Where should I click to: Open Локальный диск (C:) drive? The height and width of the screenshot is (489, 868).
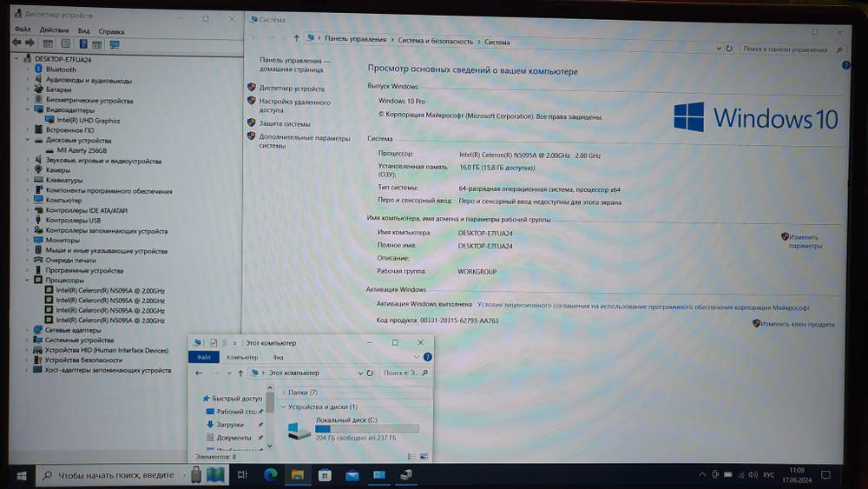(x=352, y=429)
